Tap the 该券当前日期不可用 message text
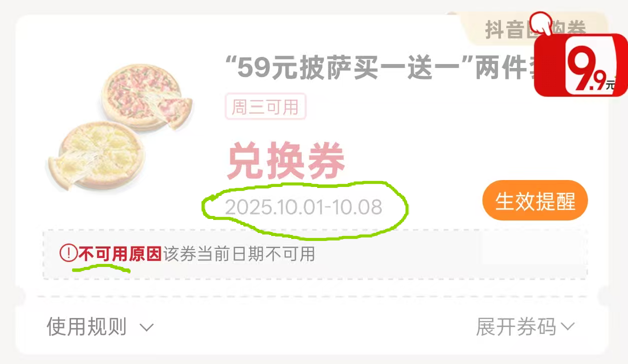 click(x=239, y=253)
